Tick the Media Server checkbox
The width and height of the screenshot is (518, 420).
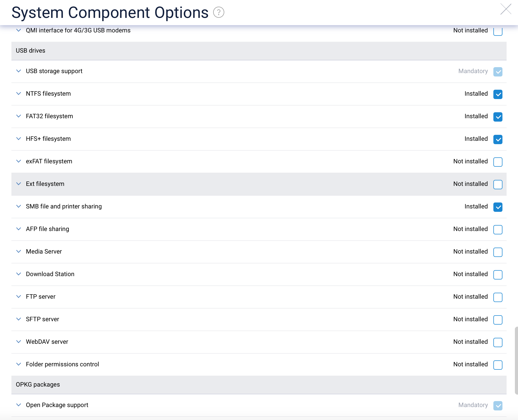[x=498, y=252]
